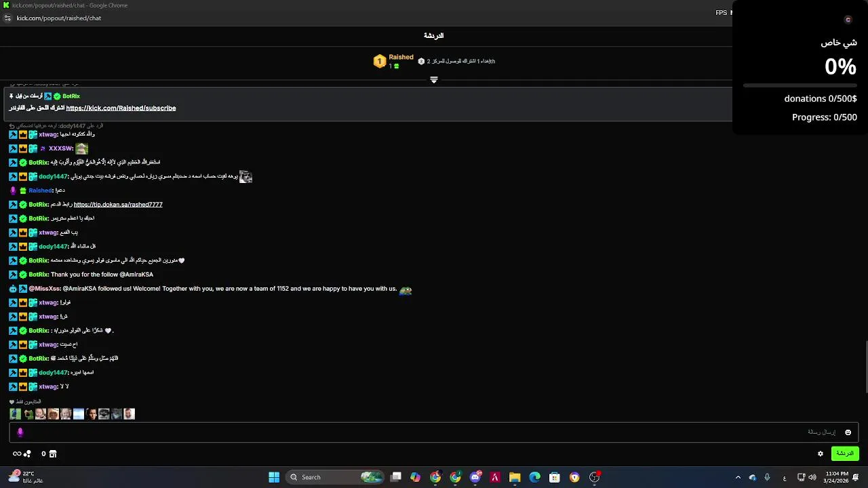Click the notification bell in tray
Screen dimensions: 868x488
[x=856, y=477]
